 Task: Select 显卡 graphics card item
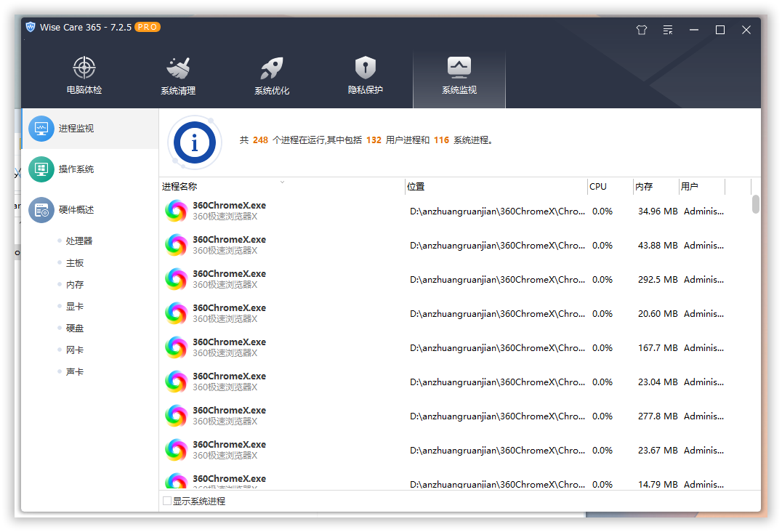click(74, 306)
